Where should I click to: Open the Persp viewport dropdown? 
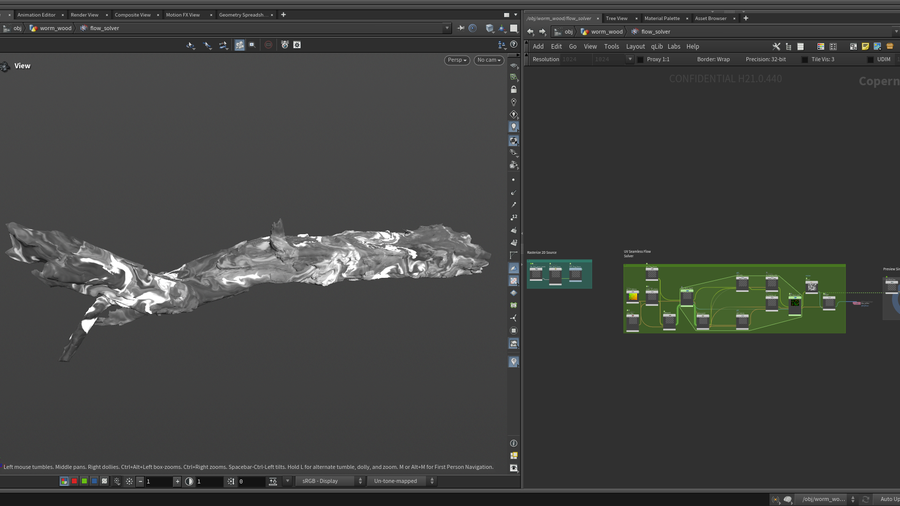point(457,60)
